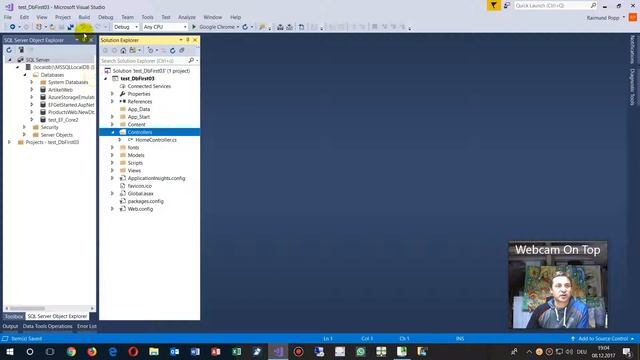Open the Analyze menu
This screenshot has height=360, width=640.
(x=187, y=17)
